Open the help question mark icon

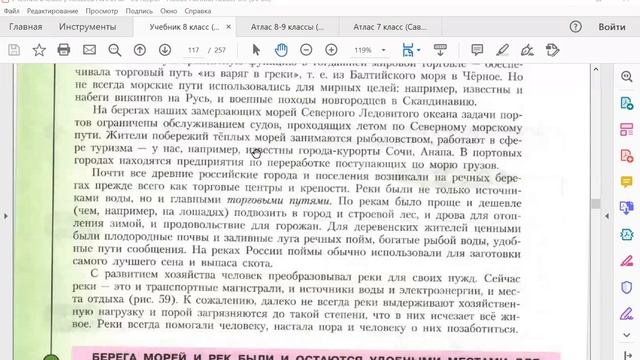(x=576, y=27)
